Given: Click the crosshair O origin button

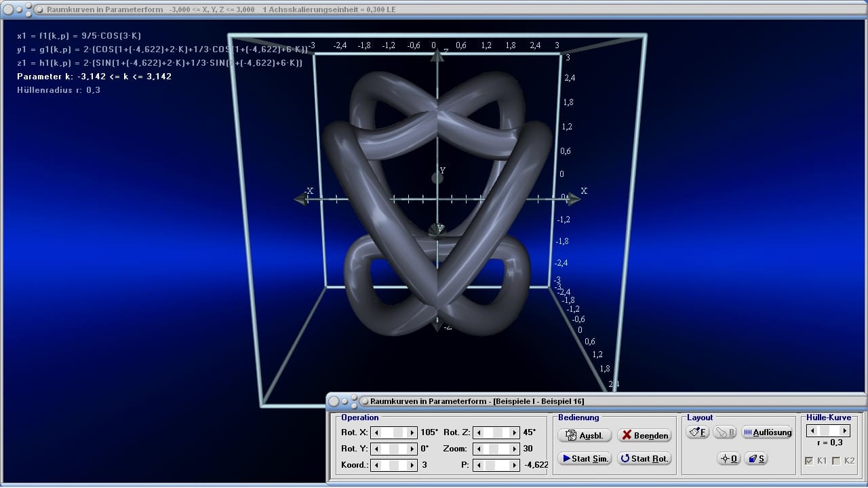Looking at the screenshot, I should 729,458.
